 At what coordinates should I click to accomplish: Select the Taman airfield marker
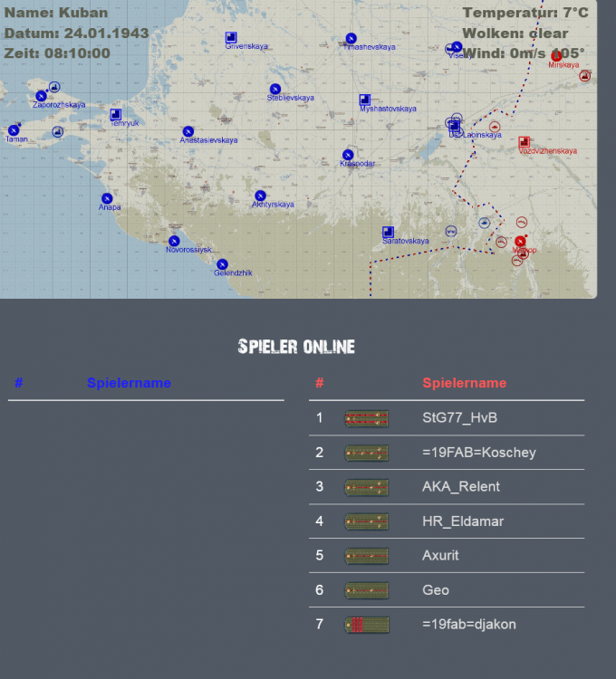tap(14, 130)
